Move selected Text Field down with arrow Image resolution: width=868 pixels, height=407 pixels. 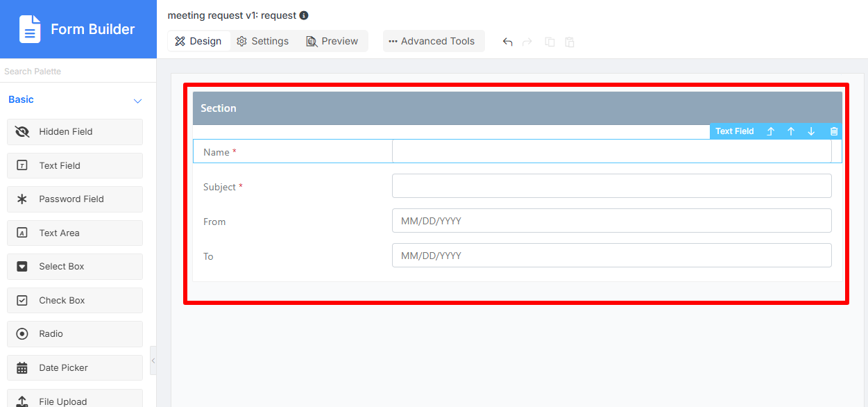(811, 131)
